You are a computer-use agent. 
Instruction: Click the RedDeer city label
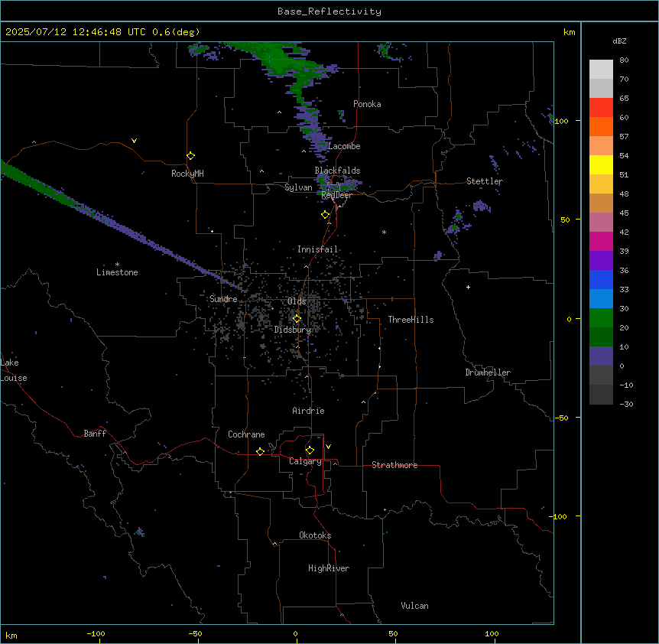[336, 195]
